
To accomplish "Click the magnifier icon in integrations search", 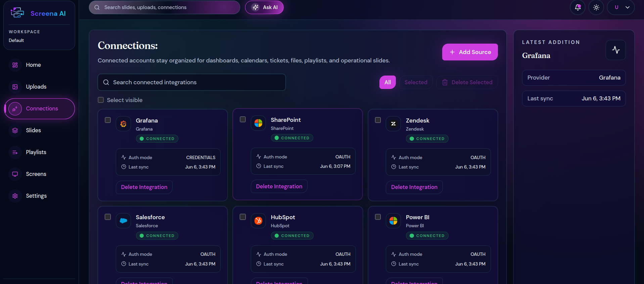I will click(x=106, y=82).
